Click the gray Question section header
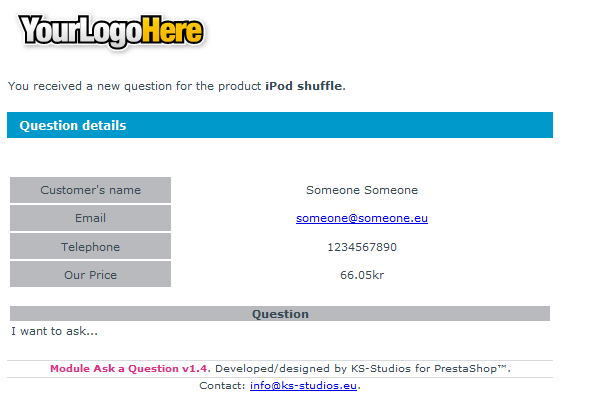598x420 pixels. click(x=280, y=314)
